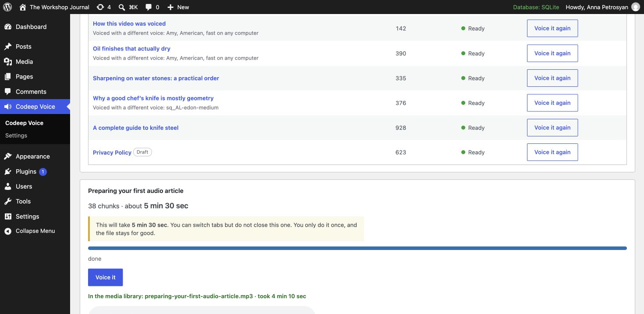This screenshot has height=314, width=644.
Task: Open the comments bubble icon in admin bar
Action: click(149, 7)
